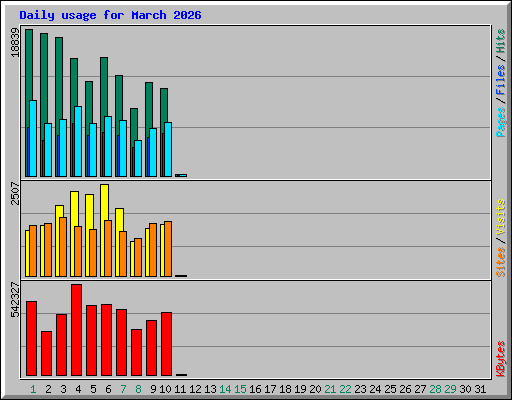Click day 2 on the date axis
The height and width of the screenshot is (400, 512).
(x=48, y=389)
